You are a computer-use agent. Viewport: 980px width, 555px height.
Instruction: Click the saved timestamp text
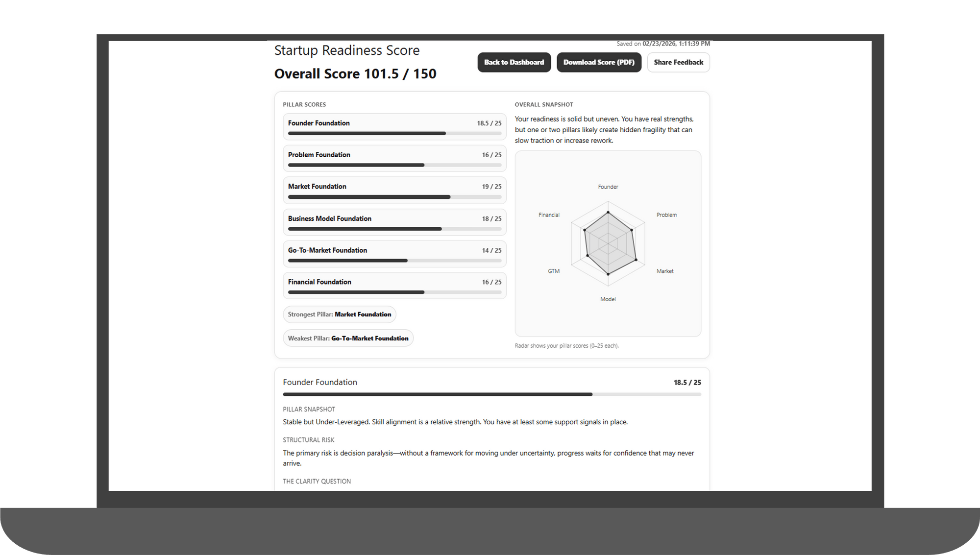tap(662, 44)
